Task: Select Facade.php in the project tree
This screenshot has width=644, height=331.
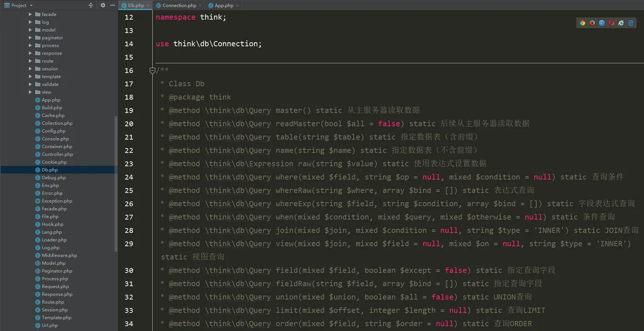Action: coord(51,209)
